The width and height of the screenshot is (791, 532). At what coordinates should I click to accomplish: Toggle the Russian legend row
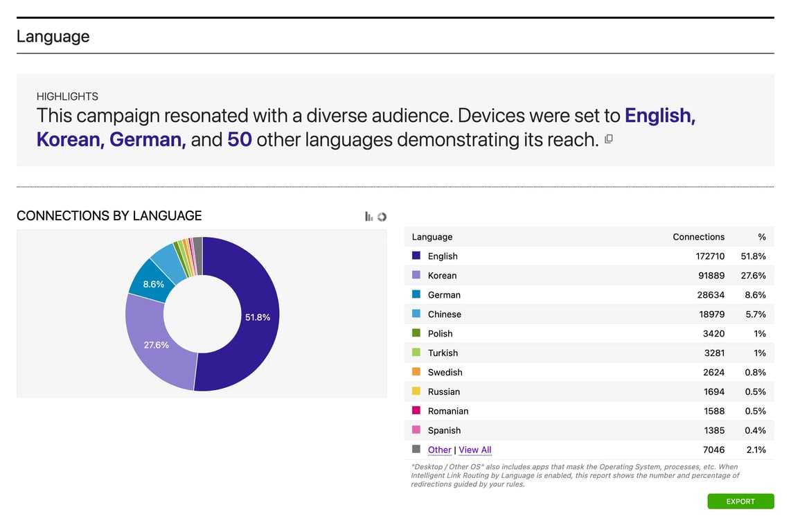click(444, 392)
